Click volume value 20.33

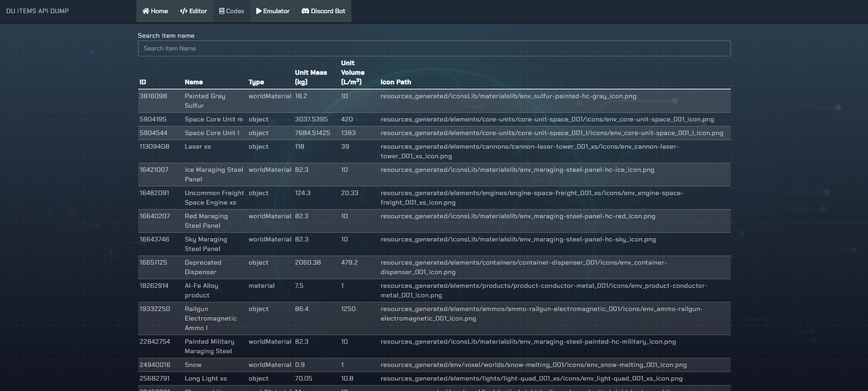(x=350, y=193)
